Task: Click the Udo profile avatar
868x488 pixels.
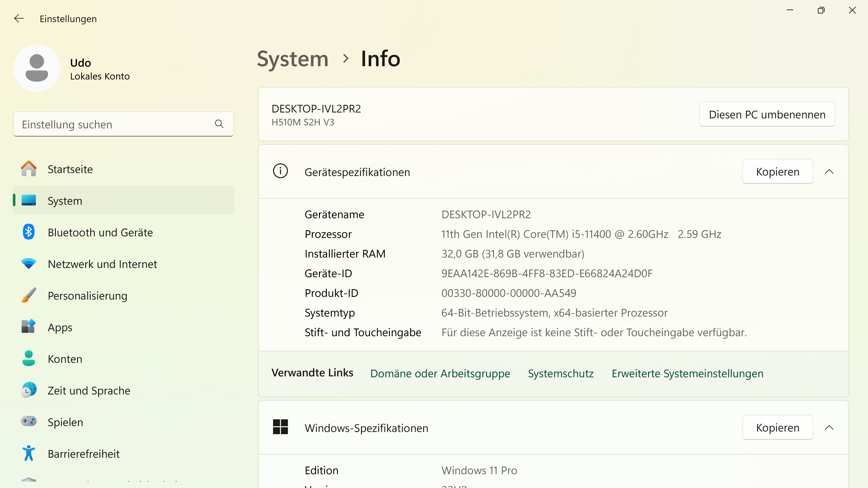Action: [37, 68]
